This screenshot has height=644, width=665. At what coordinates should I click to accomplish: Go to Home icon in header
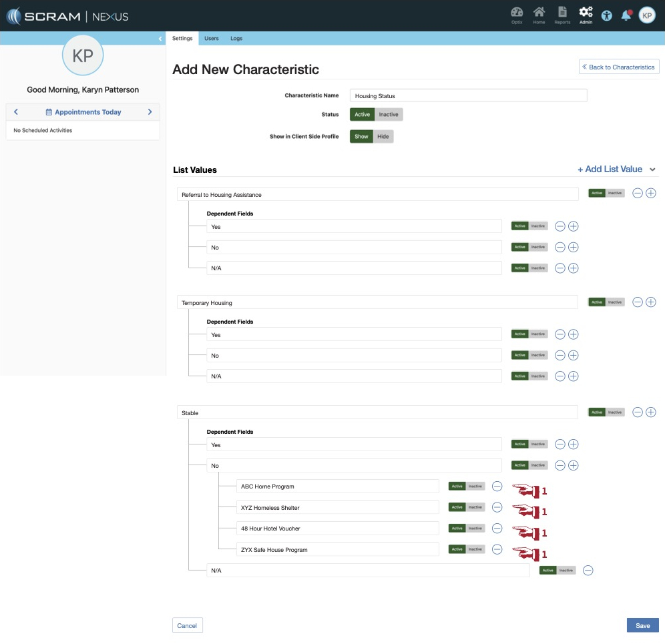pyautogui.click(x=539, y=14)
